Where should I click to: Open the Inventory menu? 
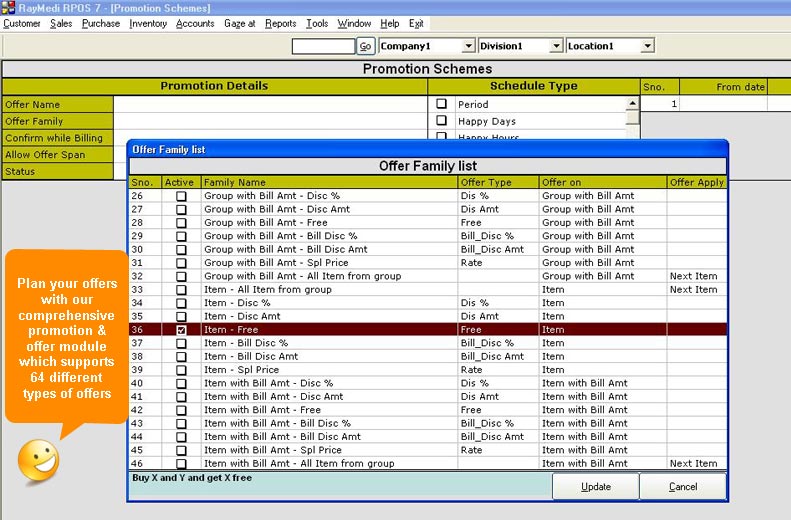coord(148,23)
